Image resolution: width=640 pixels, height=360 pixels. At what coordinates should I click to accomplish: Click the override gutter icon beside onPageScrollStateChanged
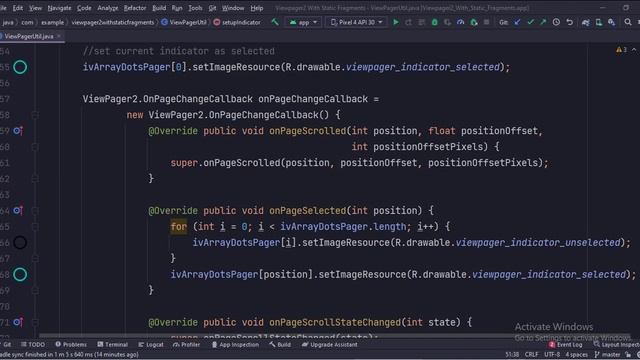tap(18, 322)
